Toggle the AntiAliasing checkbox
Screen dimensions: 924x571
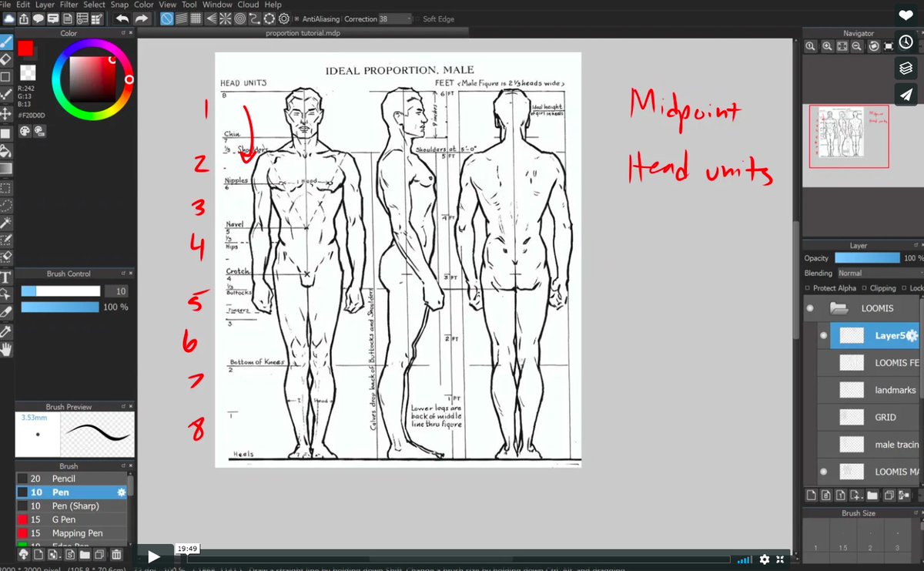click(297, 18)
